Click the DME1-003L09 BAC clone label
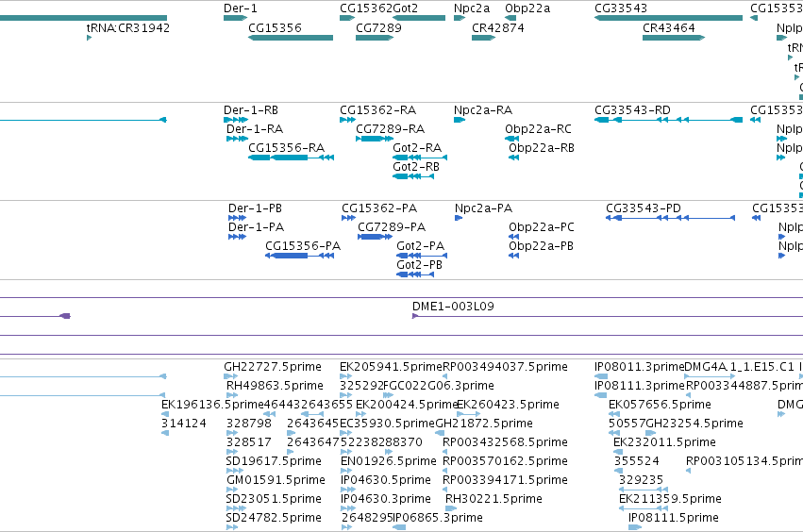The image size is (803, 532). [x=453, y=307]
